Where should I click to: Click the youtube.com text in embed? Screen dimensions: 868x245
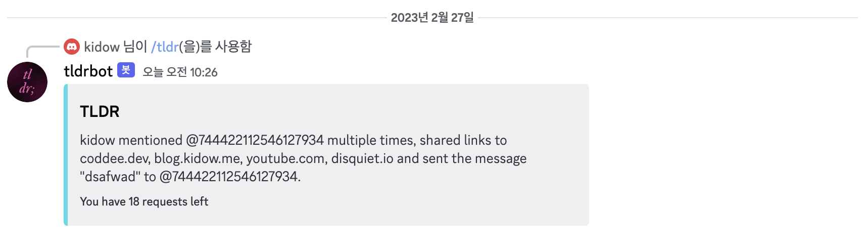285,158
